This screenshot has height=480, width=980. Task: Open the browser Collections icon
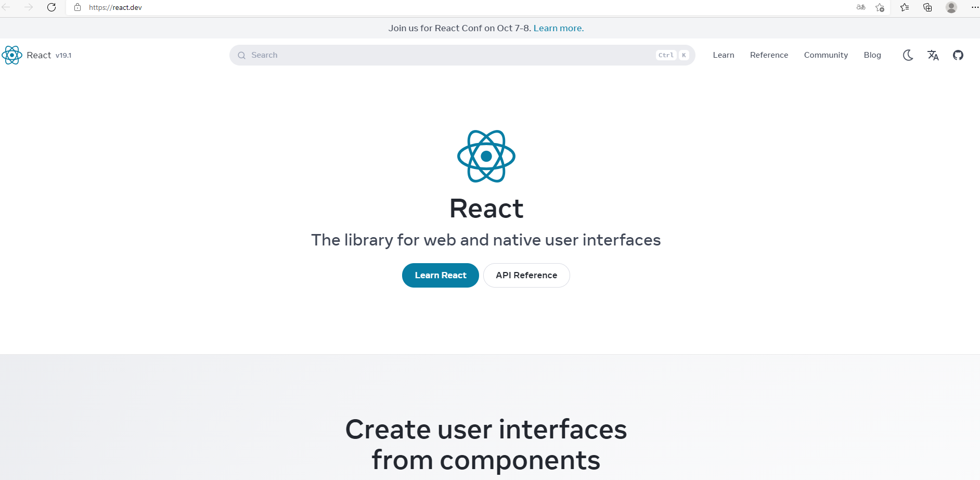[927, 7]
